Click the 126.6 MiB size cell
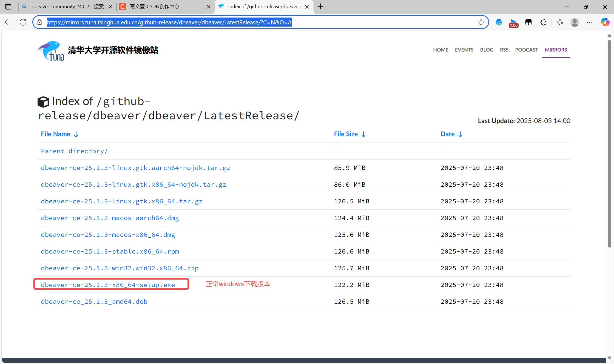 coord(352,251)
